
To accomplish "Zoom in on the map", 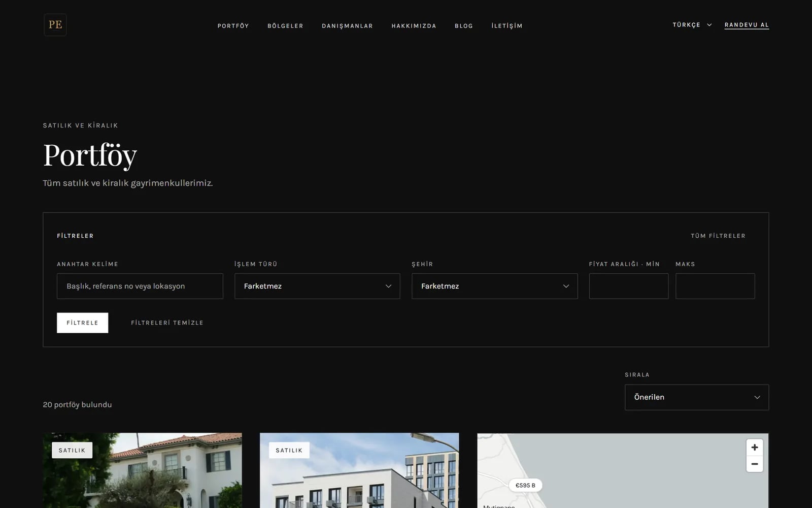I will point(755,448).
